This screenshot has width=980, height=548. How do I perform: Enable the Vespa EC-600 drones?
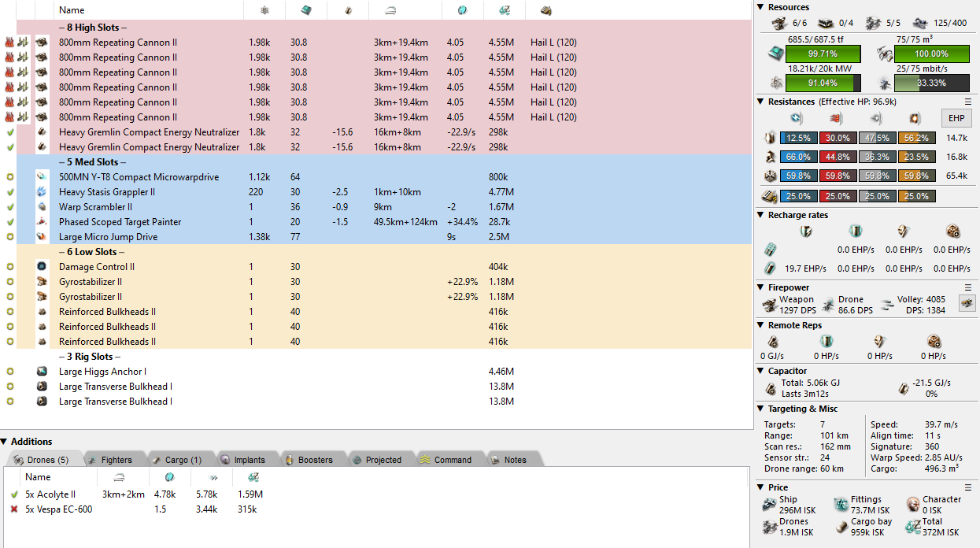tap(14, 509)
